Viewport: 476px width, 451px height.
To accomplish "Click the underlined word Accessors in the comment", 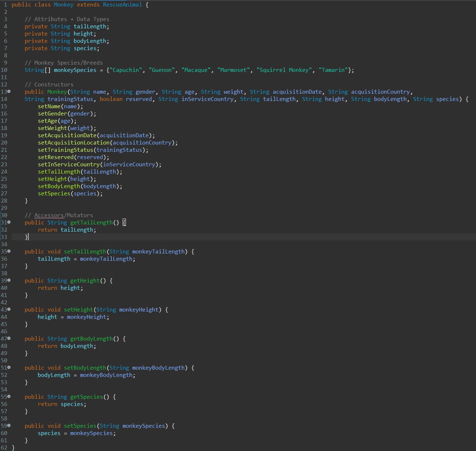I will (49, 215).
